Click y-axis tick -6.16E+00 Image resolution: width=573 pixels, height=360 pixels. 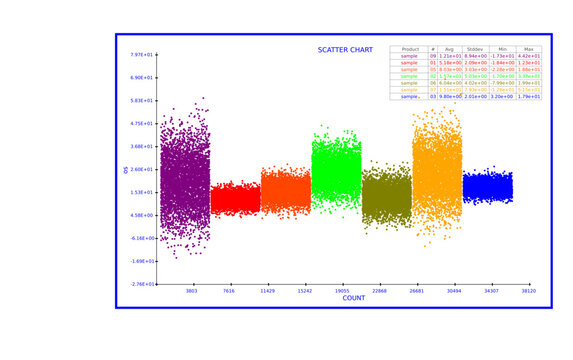click(142, 238)
